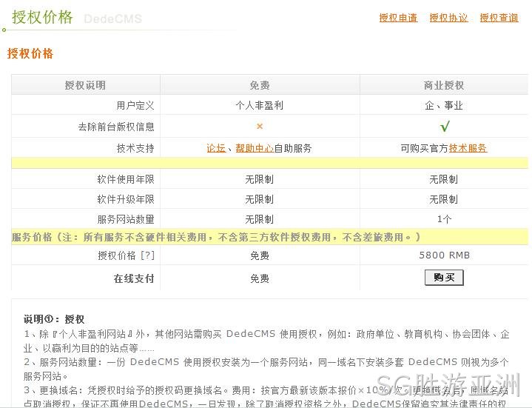532x408 pixels.
Task: Select the 1个 cell
Action: point(444,219)
